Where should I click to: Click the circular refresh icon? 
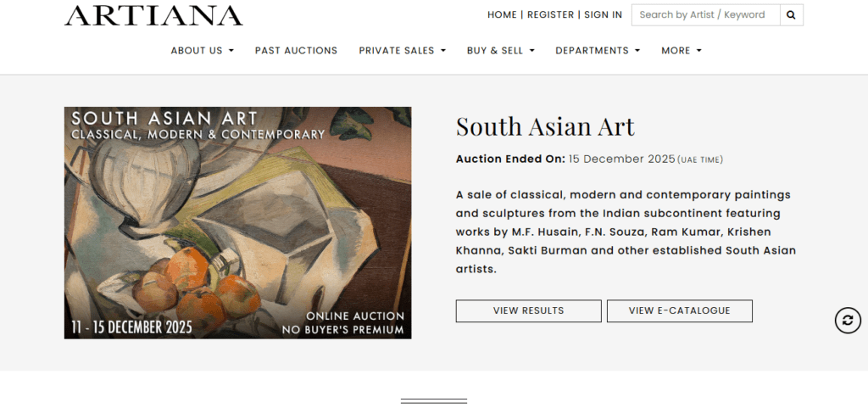tap(848, 320)
